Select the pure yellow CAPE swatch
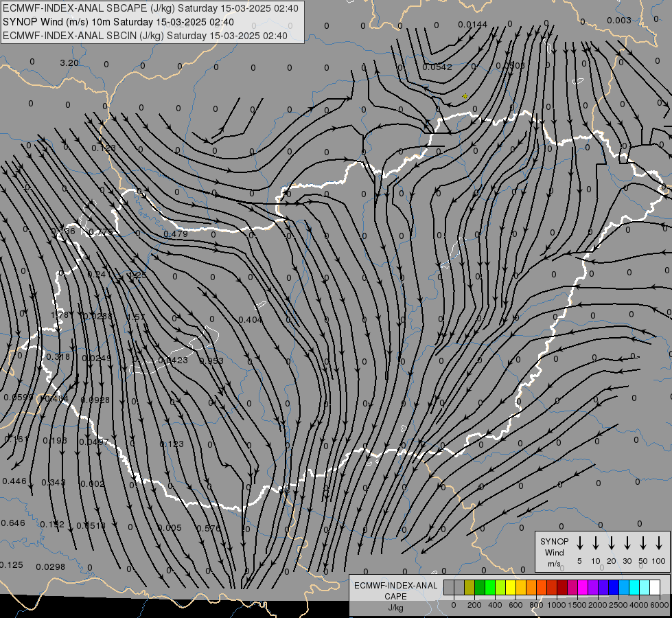672x618 pixels. click(511, 588)
